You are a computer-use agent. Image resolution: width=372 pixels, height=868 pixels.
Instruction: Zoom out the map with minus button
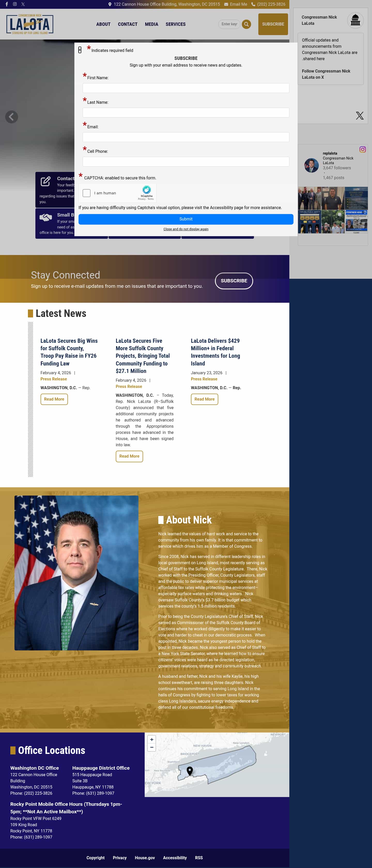[x=152, y=747]
